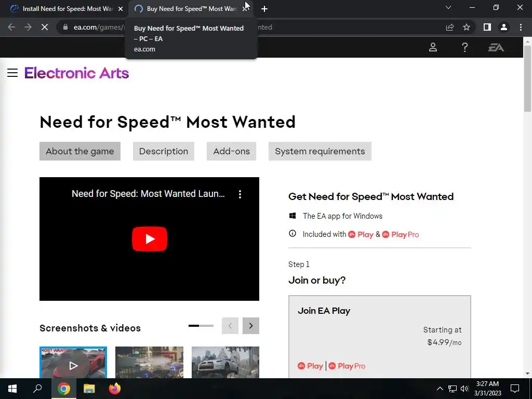This screenshot has height=399, width=532.
Task: Click EA Play logo in Join card
Action: coord(310,366)
